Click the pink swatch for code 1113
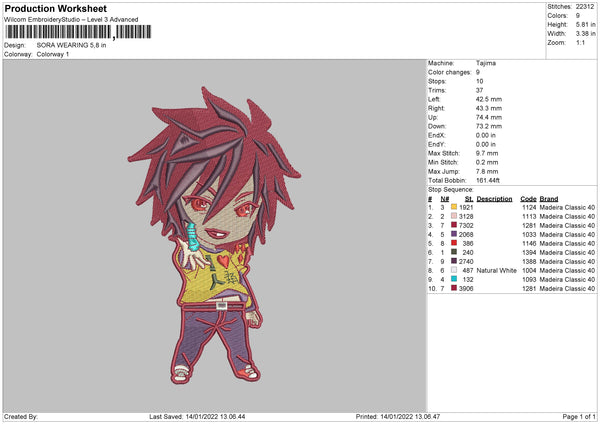600x424 pixels. tap(454, 216)
